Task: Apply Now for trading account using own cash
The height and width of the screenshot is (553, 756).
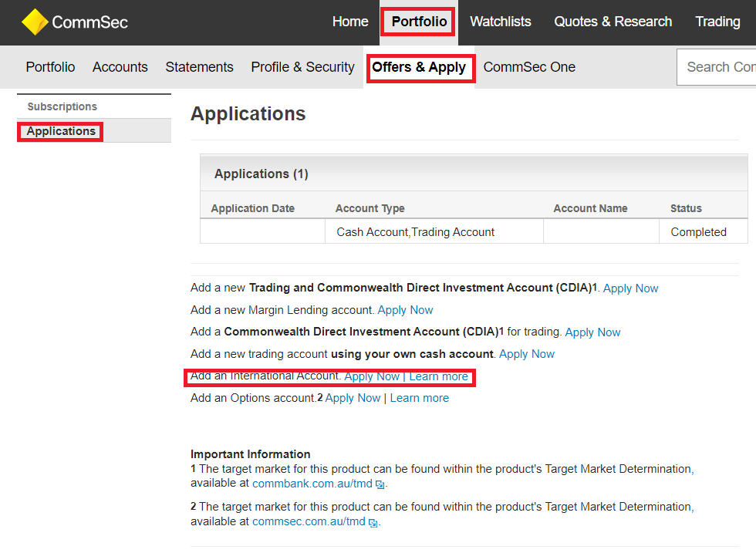Action: click(526, 354)
